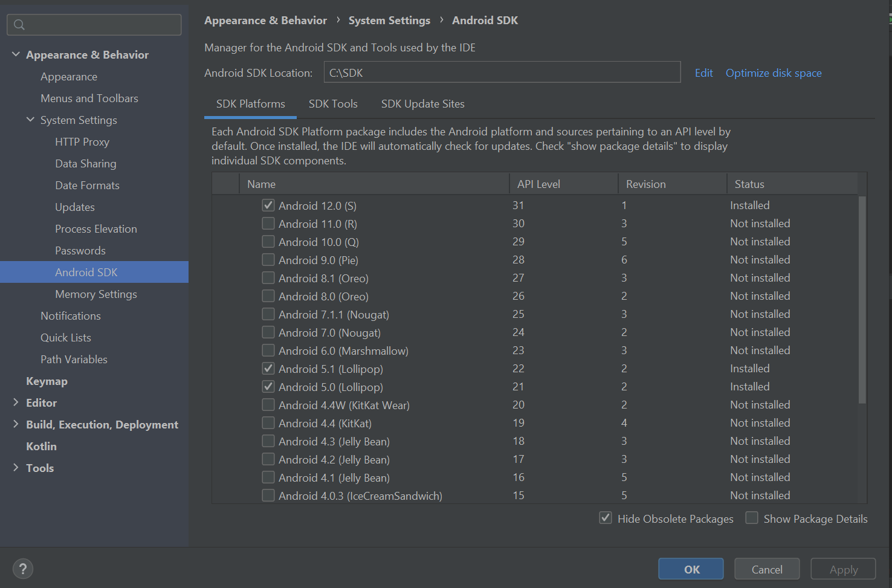Click the Android 7.1.1 (Nougat) row name
The height and width of the screenshot is (588, 892).
pyautogui.click(x=334, y=315)
